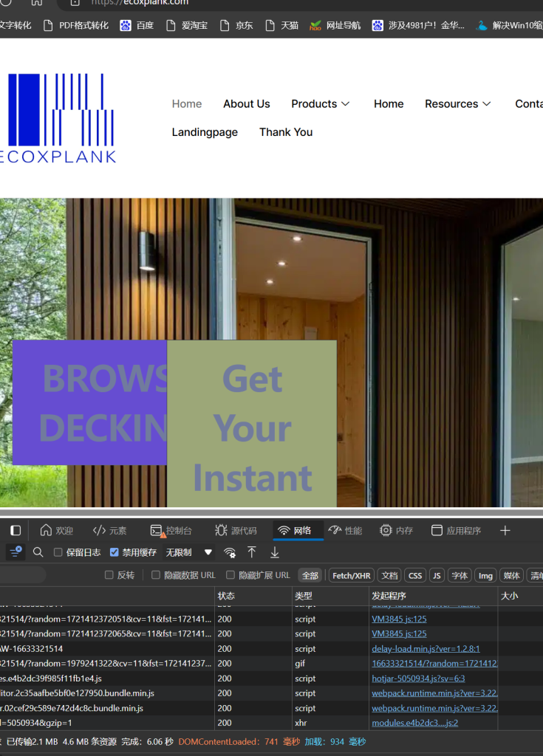Click the import HAR upload arrow

pos(252,552)
